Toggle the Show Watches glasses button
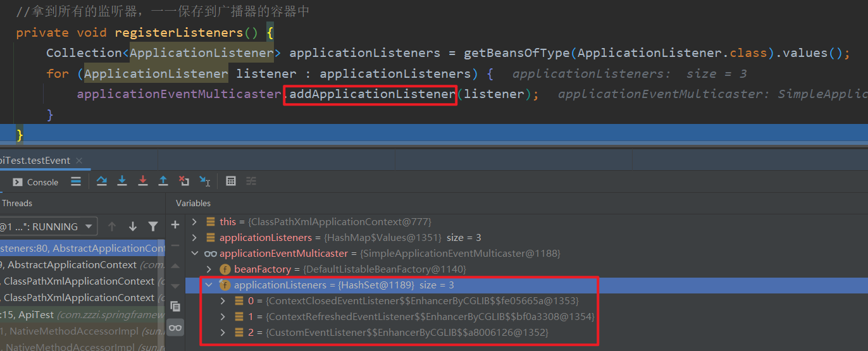 pos(175,327)
